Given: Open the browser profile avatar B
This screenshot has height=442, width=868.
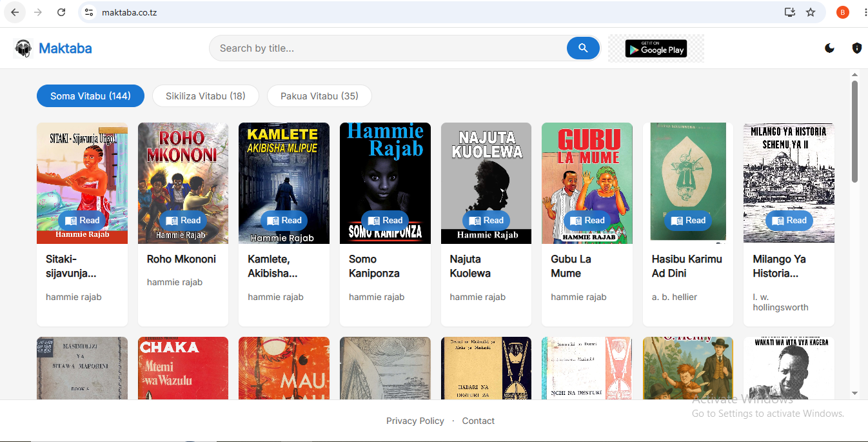Looking at the screenshot, I should point(843,12).
